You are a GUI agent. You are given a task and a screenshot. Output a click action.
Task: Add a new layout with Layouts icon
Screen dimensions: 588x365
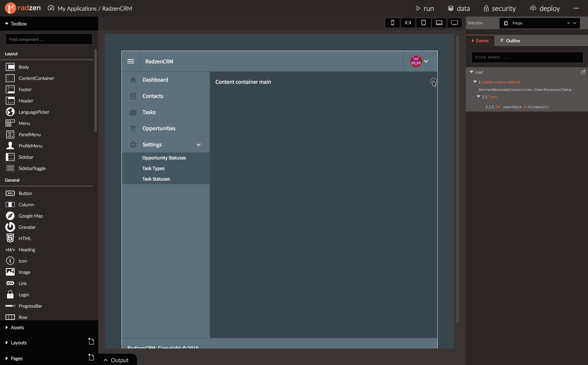(x=91, y=341)
